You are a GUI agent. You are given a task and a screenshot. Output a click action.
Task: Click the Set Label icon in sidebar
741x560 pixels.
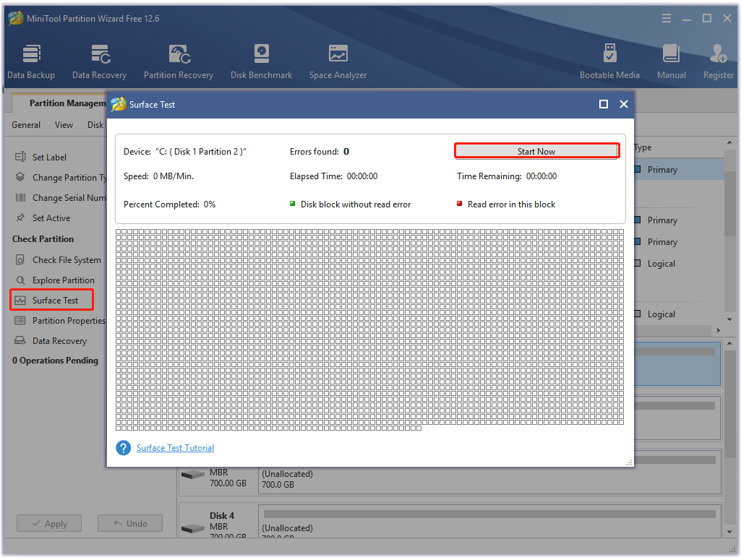point(20,157)
